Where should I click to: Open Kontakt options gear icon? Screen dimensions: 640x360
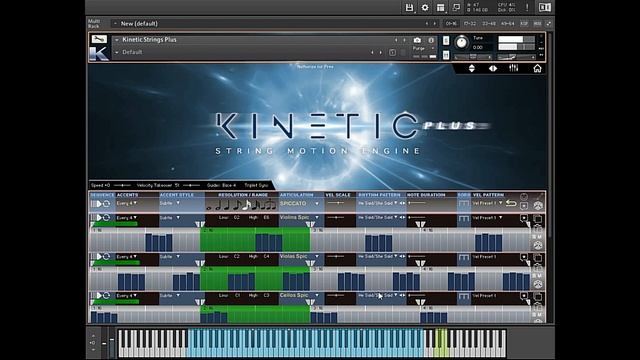[425, 8]
